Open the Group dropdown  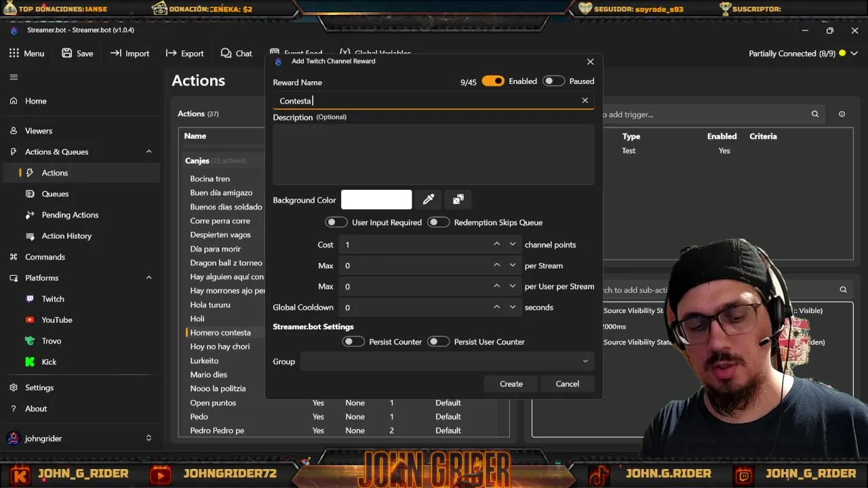coord(448,361)
